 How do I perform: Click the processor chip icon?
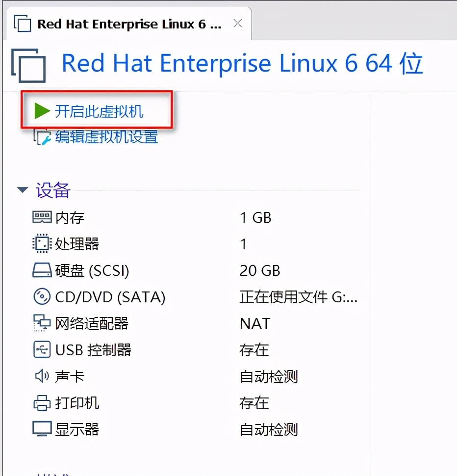pos(42,244)
